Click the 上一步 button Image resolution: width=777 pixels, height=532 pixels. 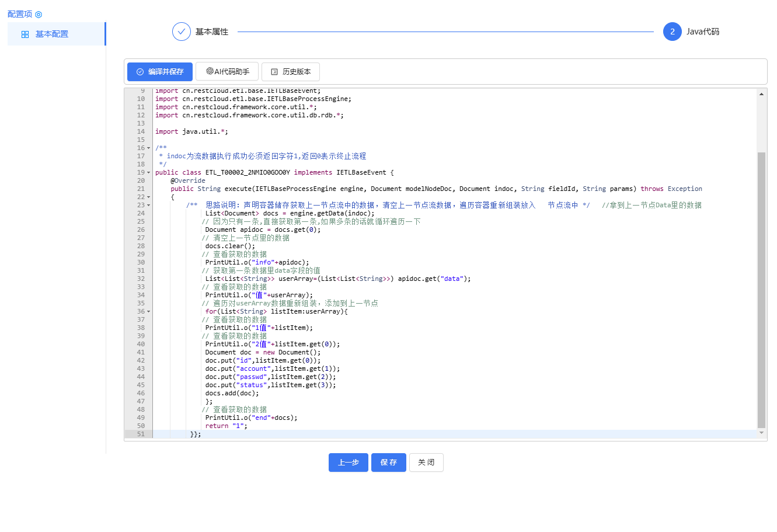(x=349, y=463)
